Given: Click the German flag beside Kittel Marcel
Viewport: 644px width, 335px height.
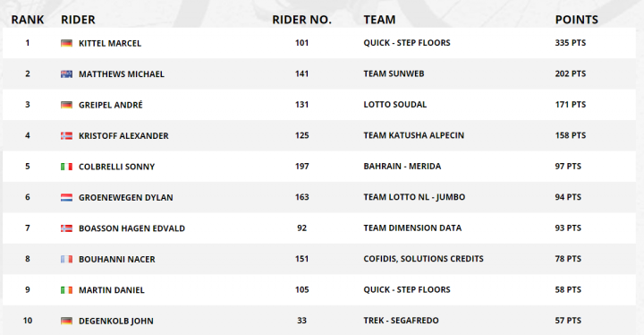Looking at the screenshot, I should pyautogui.click(x=66, y=43).
